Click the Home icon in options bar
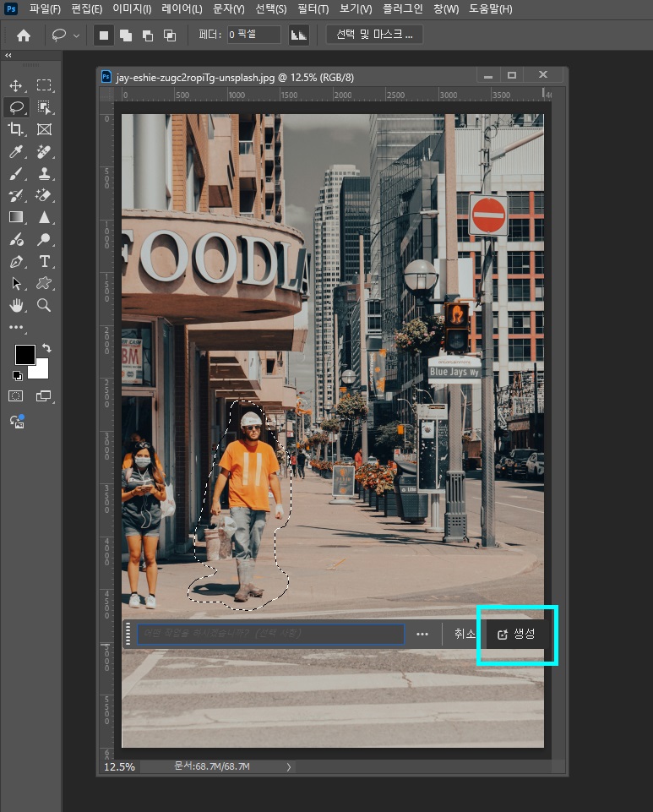This screenshot has height=812, width=653. [x=24, y=35]
